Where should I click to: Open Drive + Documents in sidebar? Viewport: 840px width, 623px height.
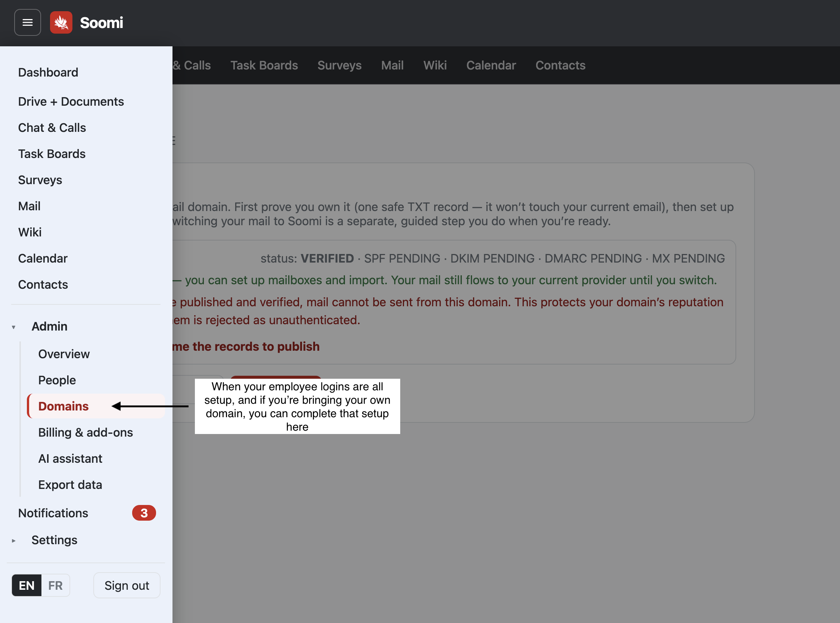(71, 102)
